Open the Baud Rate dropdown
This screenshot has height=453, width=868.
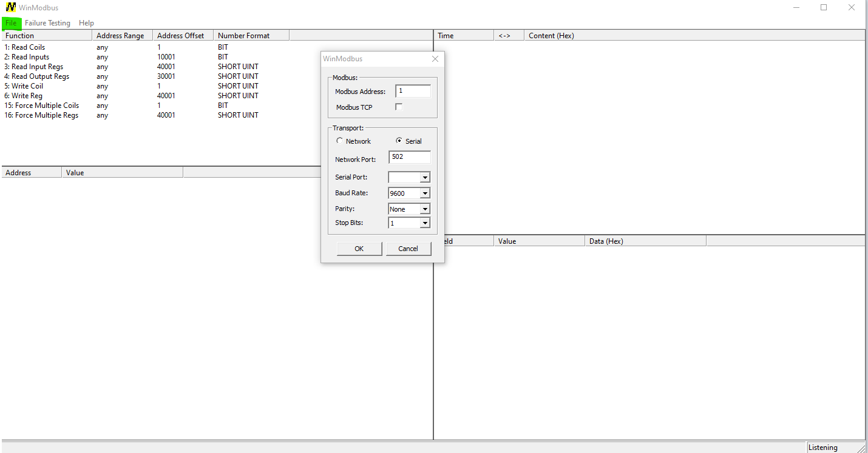click(425, 193)
